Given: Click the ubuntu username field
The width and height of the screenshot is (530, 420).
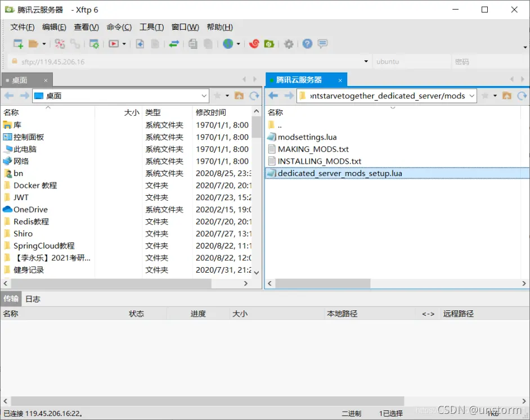Looking at the screenshot, I should point(412,61).
